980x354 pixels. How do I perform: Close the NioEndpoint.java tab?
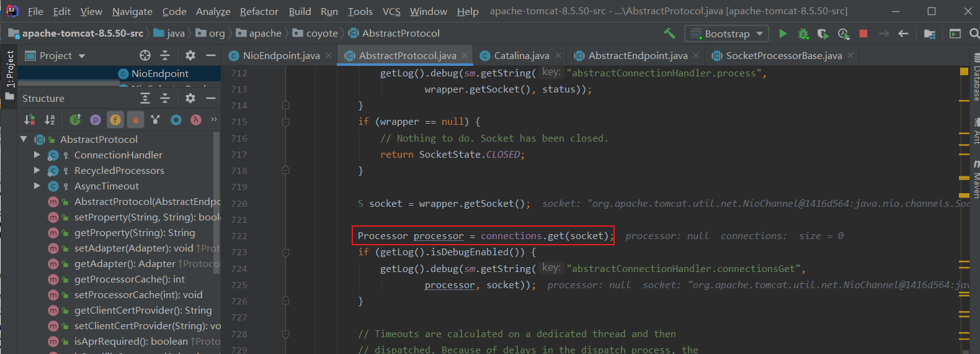(328, 55)
